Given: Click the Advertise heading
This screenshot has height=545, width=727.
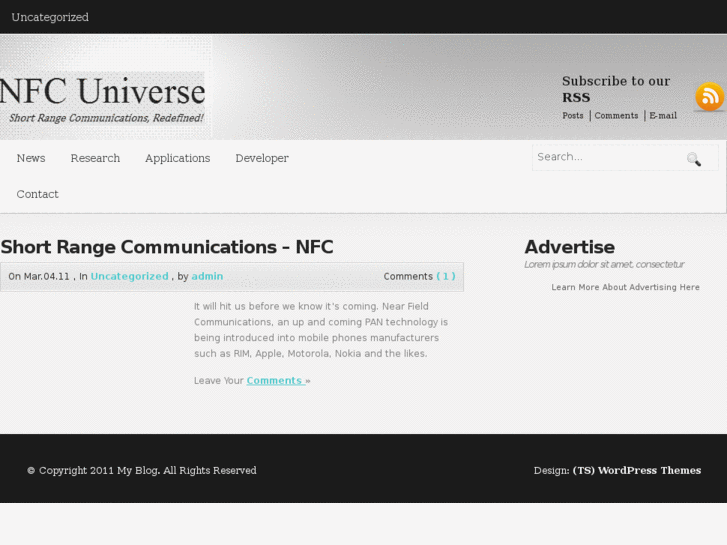Looking at the screenshot, I should (569, 247).
